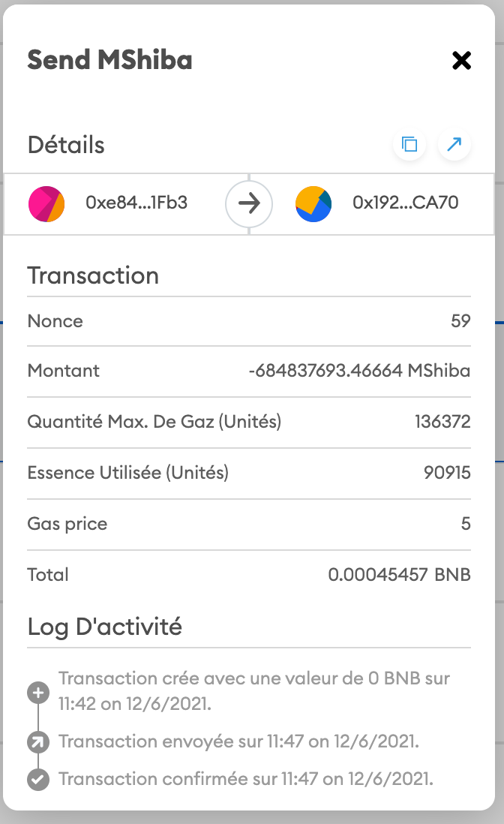Click the transaction created plus icon
The width and height of the screenshot is (504, 824).
click(38, 692)
